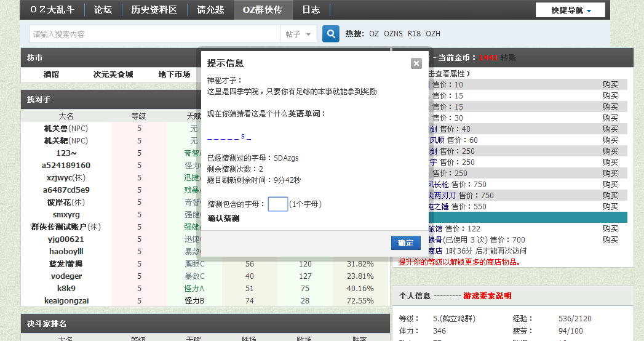Select opponent 机关兽(NPC)
This screenshot has height=341, width=644.
click(x=66, y=129)
